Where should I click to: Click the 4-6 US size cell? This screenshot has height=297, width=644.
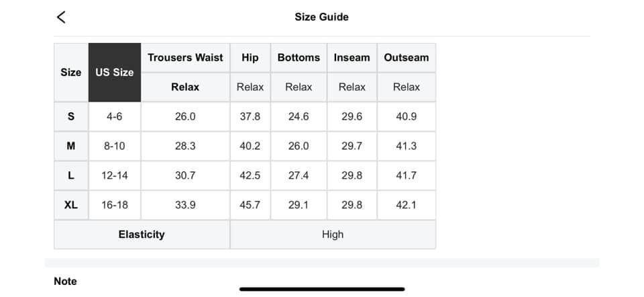(x=115, y=117)
